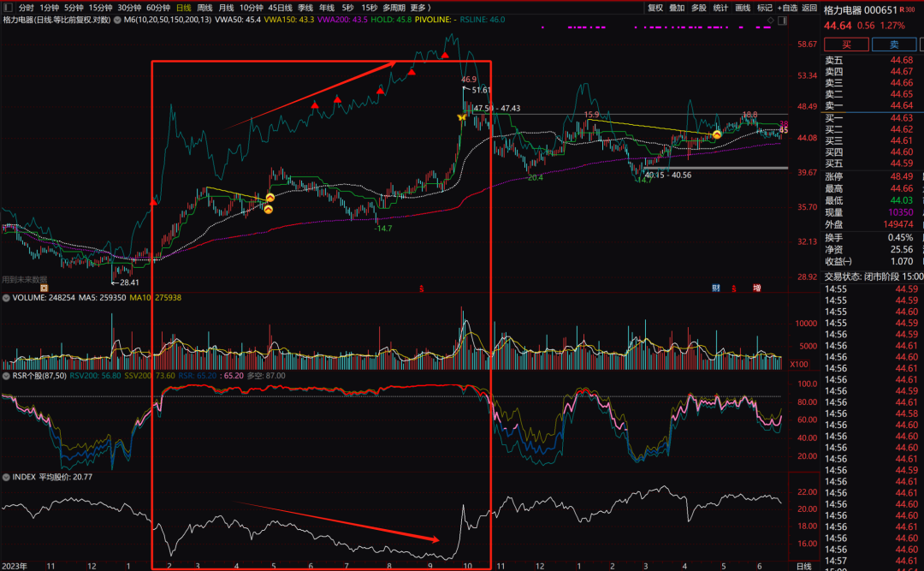Switch to the 分时 intraday tab
Screen dimensions: 924x571
coord(26,8)
